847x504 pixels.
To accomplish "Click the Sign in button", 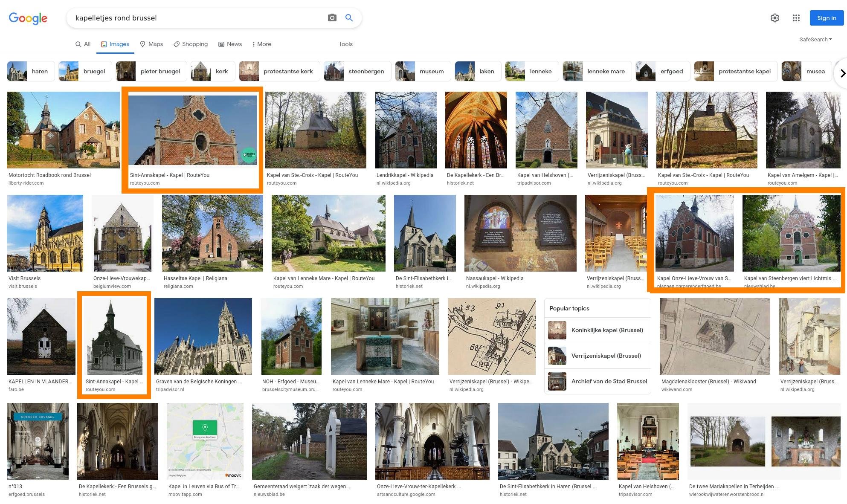I will (826, 18).
